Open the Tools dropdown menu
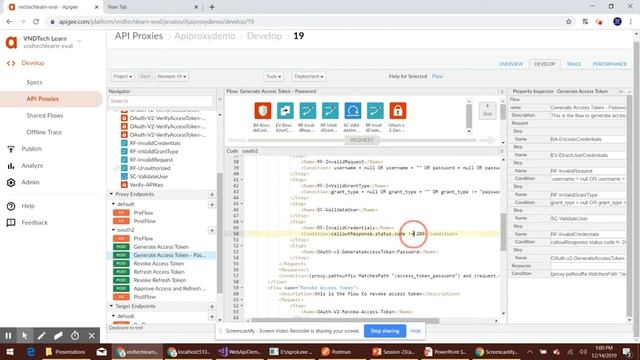 pos(273,76)
